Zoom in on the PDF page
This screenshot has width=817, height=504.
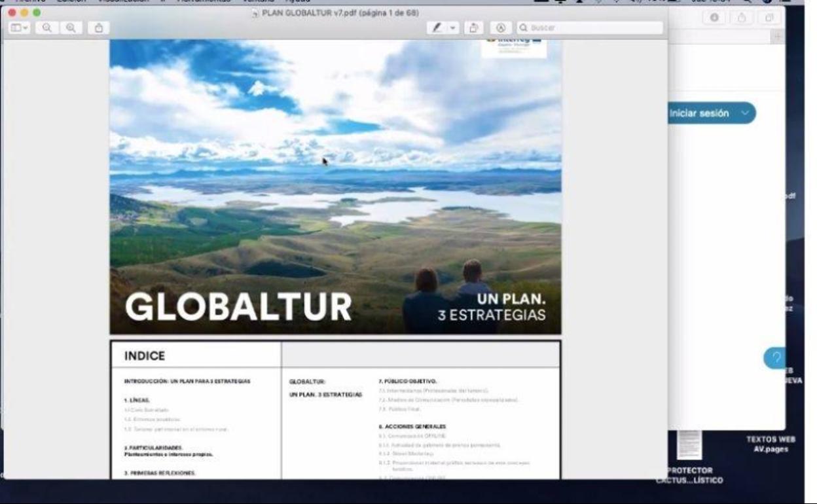pos(71,28)
